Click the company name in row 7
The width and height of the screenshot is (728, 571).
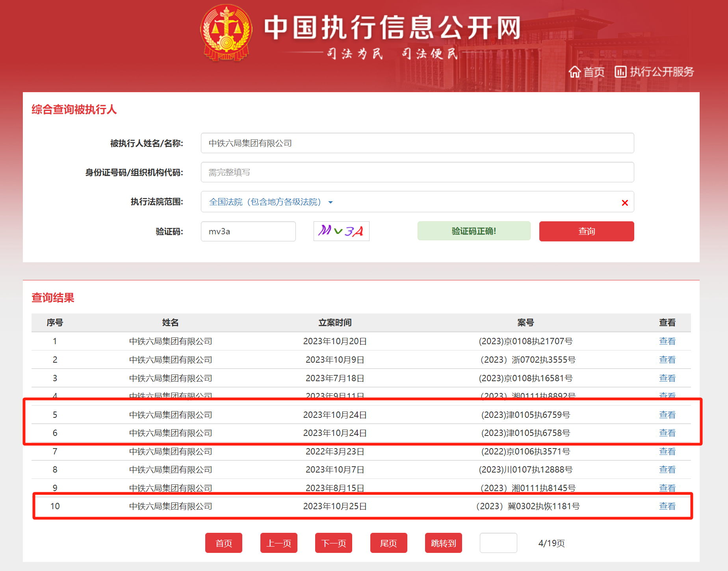[171, 451]
